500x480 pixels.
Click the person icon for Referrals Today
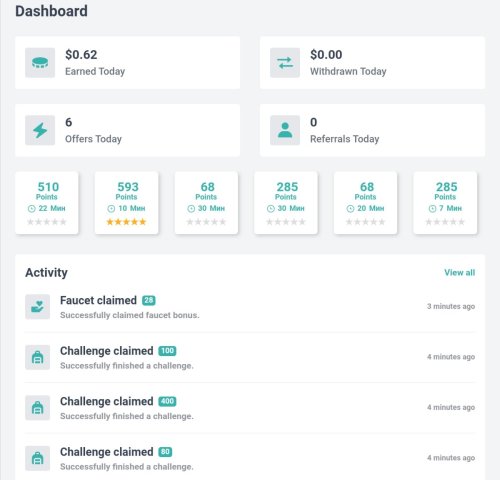[285, 130]
